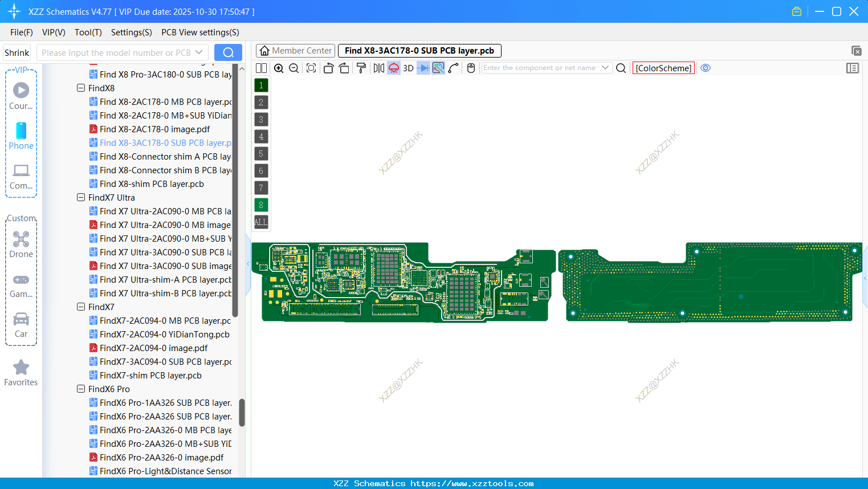This screenshot has width=868, height=489.
Task: Select the split dual-view icon
Action: (x=260, y=68)
